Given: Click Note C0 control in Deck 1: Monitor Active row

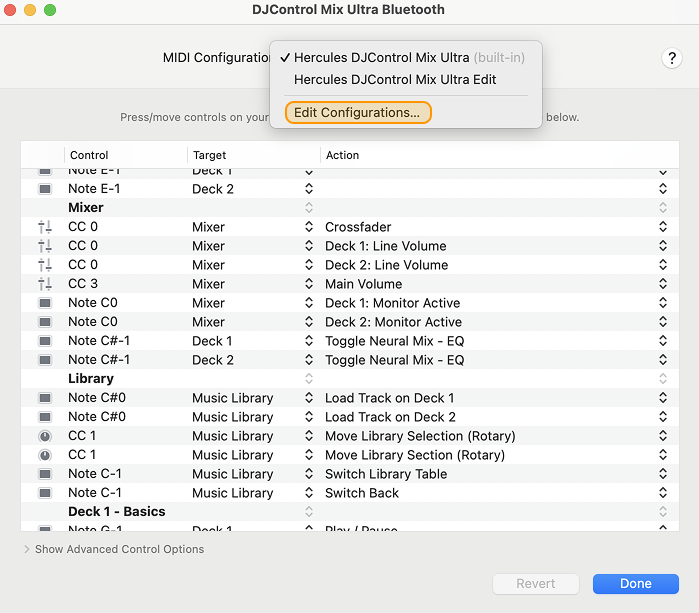Looking at the screenshot, I should (x=93, y=303).
